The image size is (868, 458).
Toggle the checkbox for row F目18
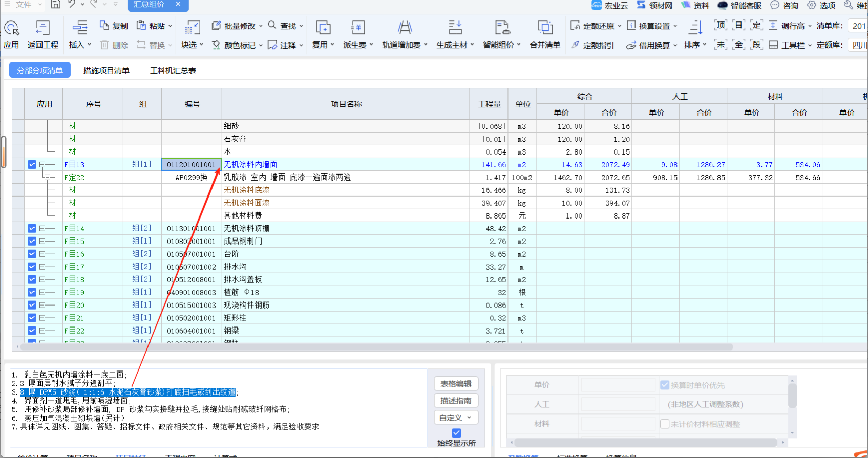point(32,279)
